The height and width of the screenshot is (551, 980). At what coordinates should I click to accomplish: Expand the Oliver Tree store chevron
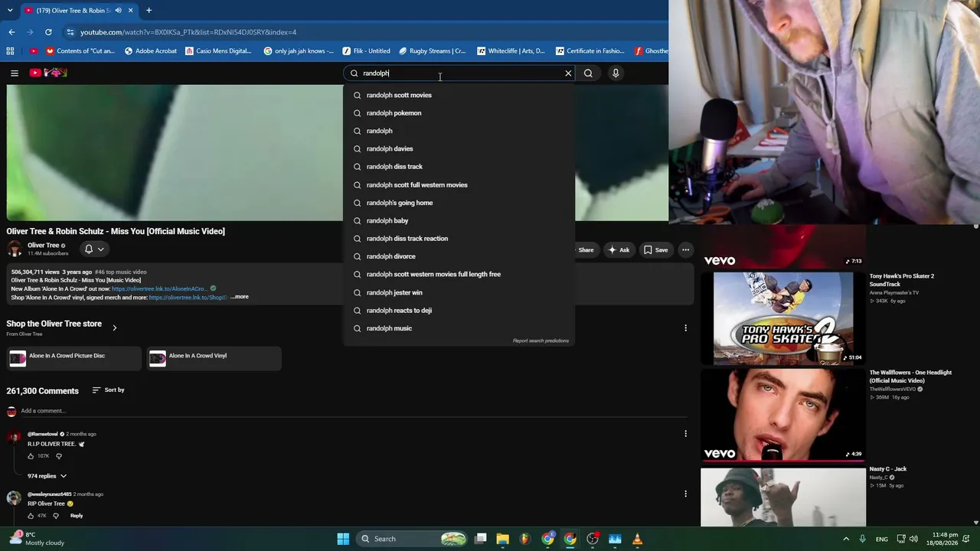tap(114, 328)
